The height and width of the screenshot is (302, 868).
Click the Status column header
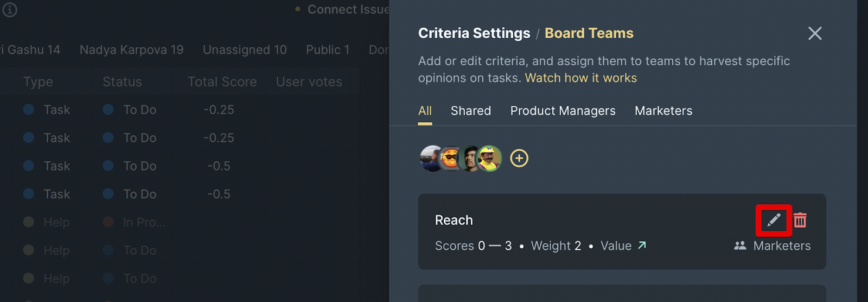click(x=122, y=82)
